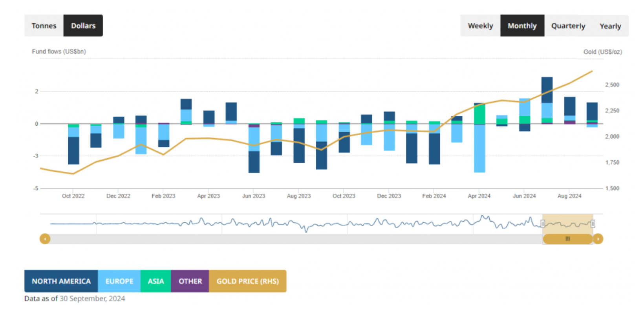Viewport: 644px width, 310px height.
Task: Click the 'Apr 2023' axis label
Action: tap(209, 196)
